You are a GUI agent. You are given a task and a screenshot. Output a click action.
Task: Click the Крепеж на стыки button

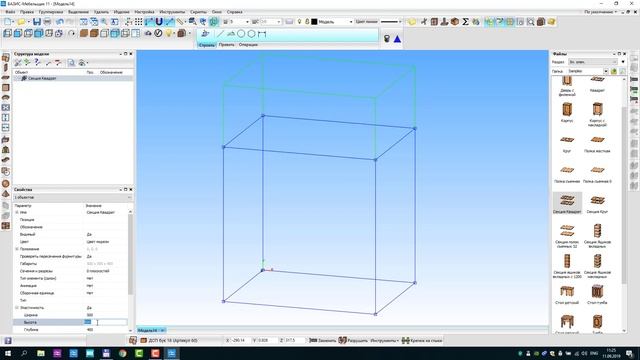click(422, 340)
